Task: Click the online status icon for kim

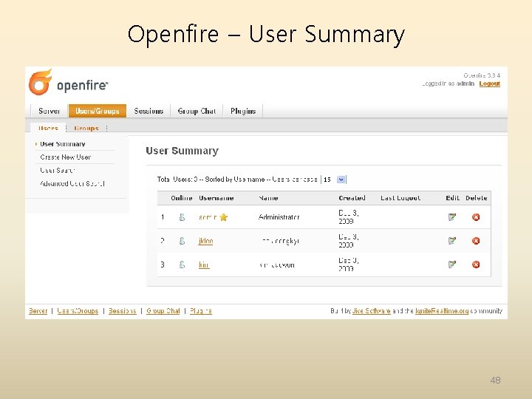Action: click(182, 265)
